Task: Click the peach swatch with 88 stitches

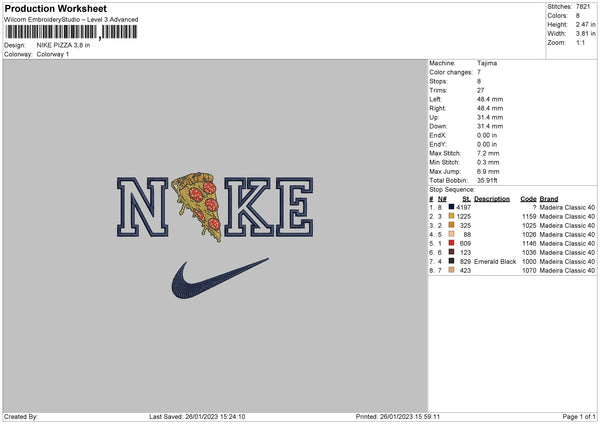Action: pos(452,234)
